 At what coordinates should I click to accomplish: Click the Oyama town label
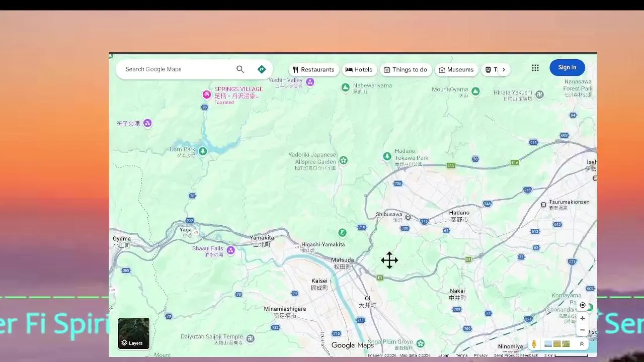[x=121, y=242]
